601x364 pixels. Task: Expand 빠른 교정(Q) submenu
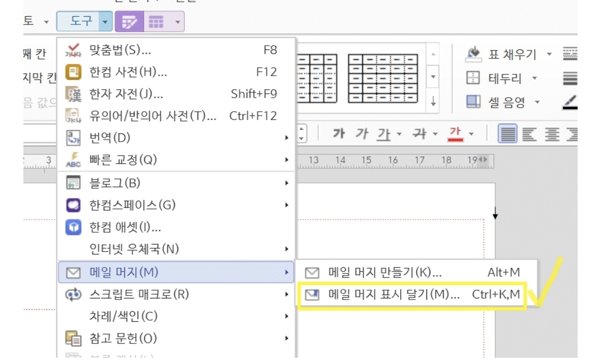tap(176, 159)
